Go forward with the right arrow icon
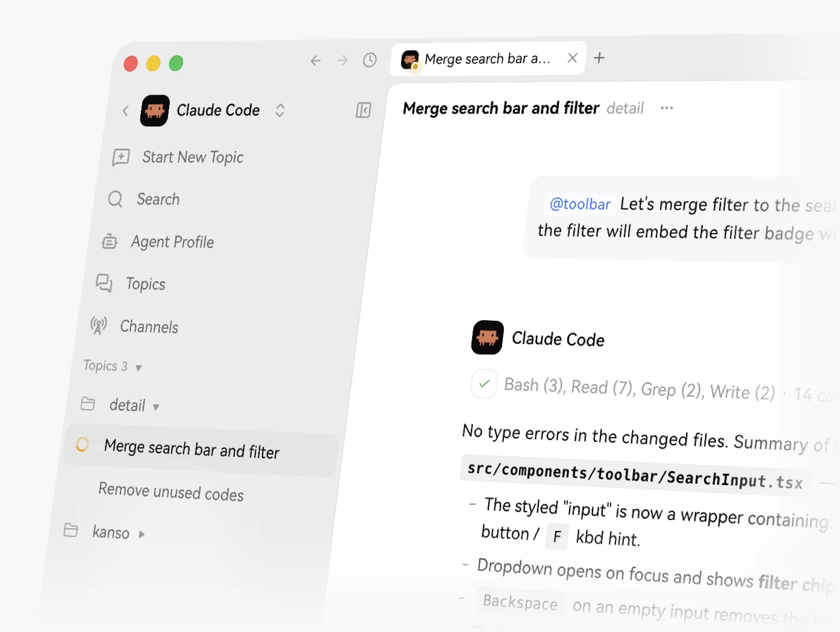The image size is (840, 632). point(343,60)
